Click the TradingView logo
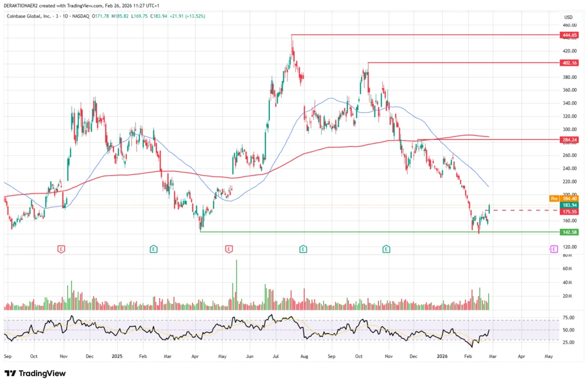Screen dimensions: 588x385 [35, 374]
